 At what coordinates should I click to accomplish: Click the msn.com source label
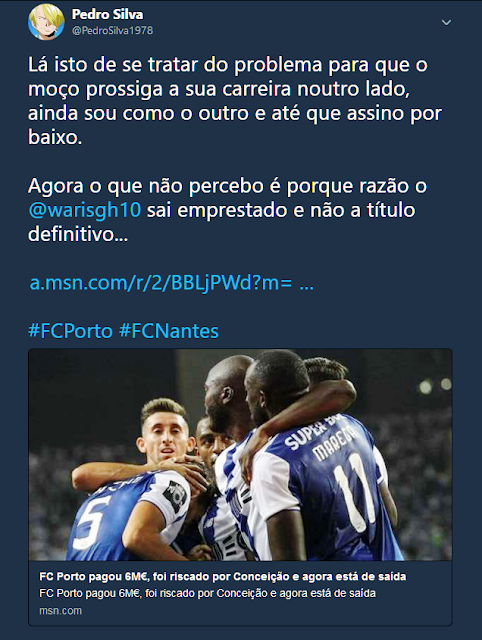(60, 611)
